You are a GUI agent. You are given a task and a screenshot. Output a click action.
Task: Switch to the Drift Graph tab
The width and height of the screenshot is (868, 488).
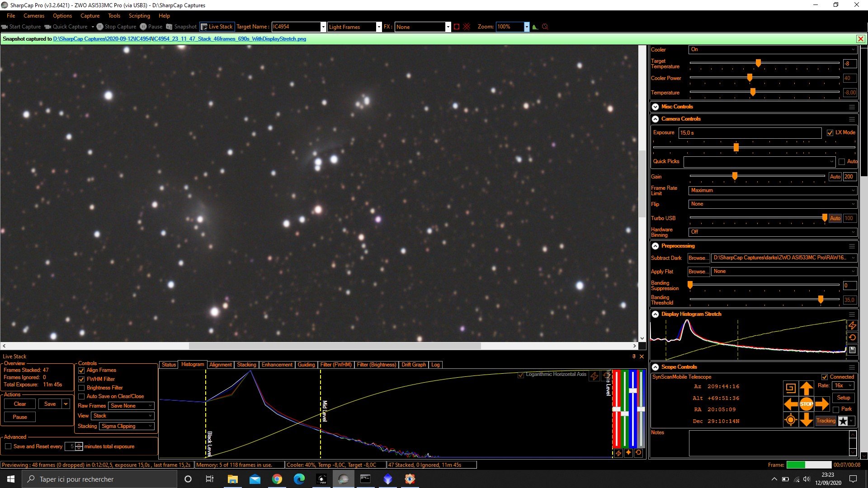point(414,365)
